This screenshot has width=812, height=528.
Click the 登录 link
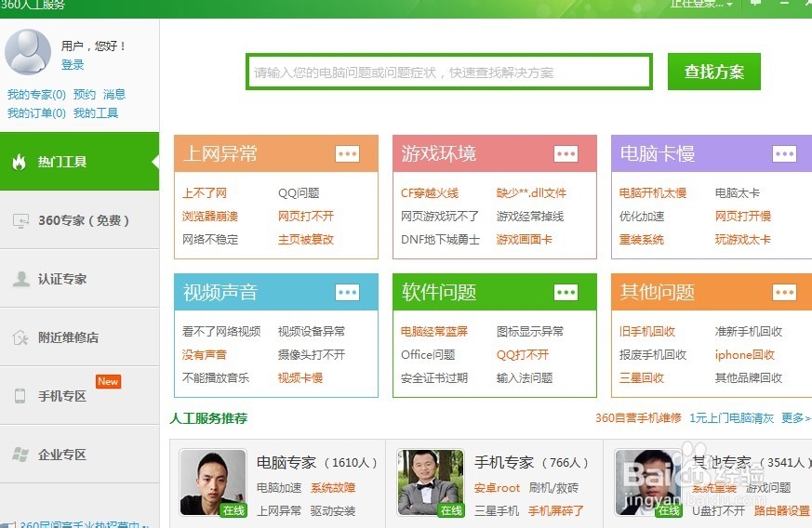point(73,65)
